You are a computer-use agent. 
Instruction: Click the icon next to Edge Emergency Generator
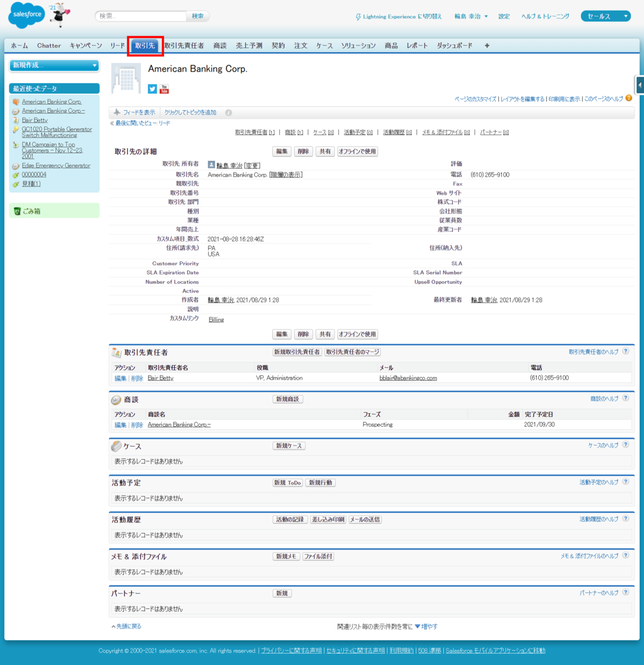coord(16,166)
